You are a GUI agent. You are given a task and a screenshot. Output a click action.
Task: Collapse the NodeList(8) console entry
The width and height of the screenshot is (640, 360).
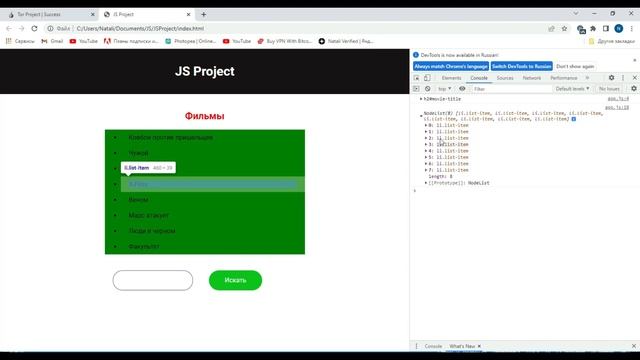click(421, 116)
